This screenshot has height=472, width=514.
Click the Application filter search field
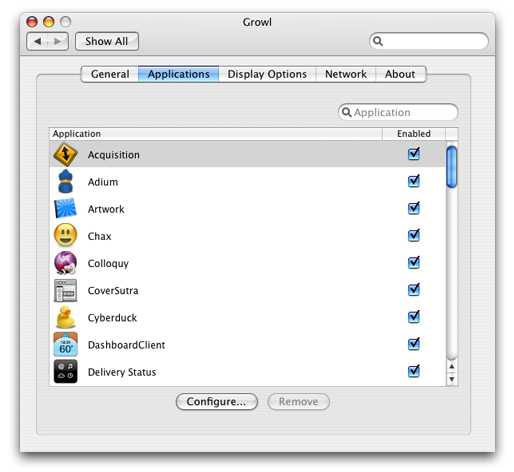click(398, 112)
